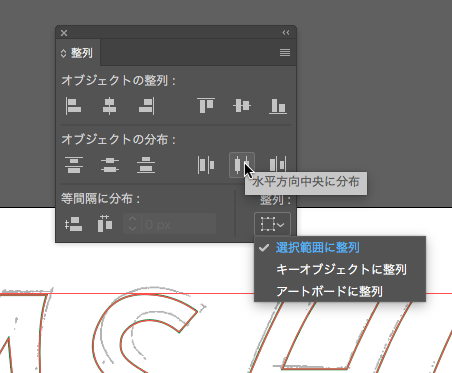The width and height of the screenshot is (452, 373).
Task: Align objects to vertical top edge
Action: (206, 106)
